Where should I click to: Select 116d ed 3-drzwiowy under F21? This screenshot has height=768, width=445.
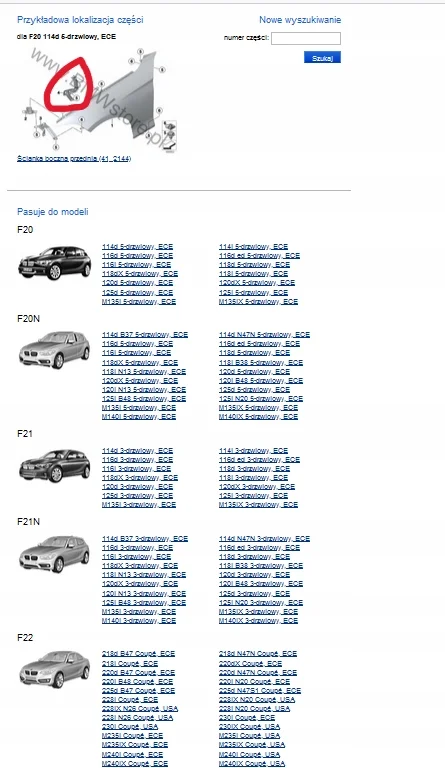259,460
